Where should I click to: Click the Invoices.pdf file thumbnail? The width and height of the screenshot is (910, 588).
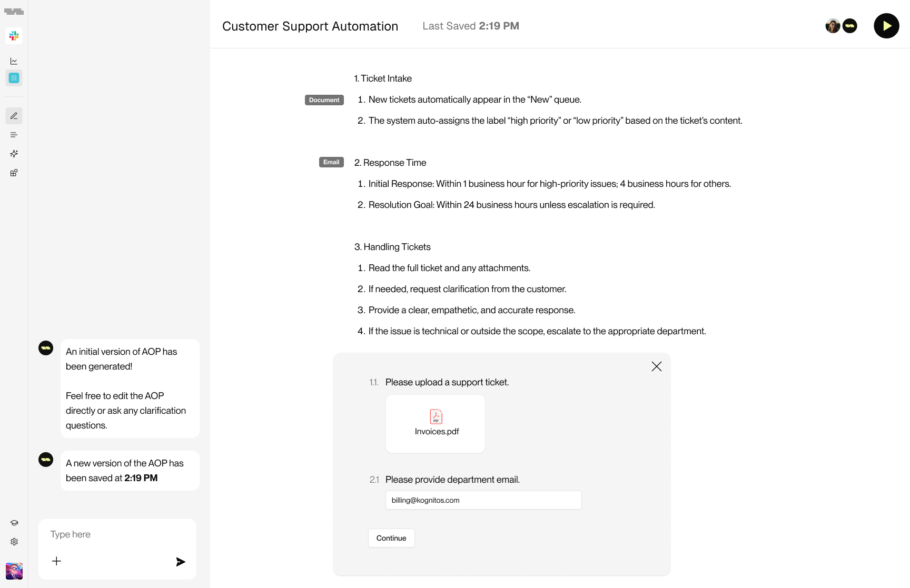436,424
